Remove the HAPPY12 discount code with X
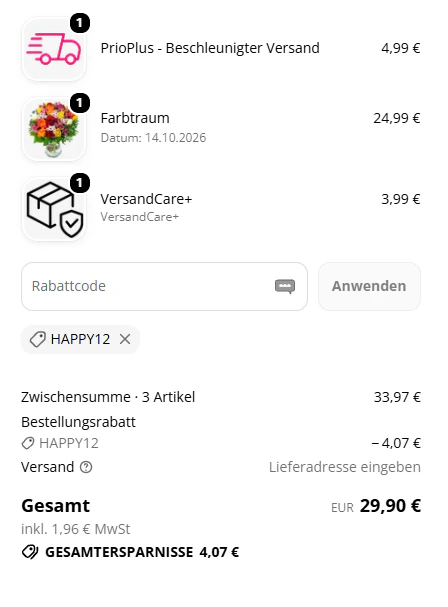Viewport: 448px width, 607px height. point(125,340)
